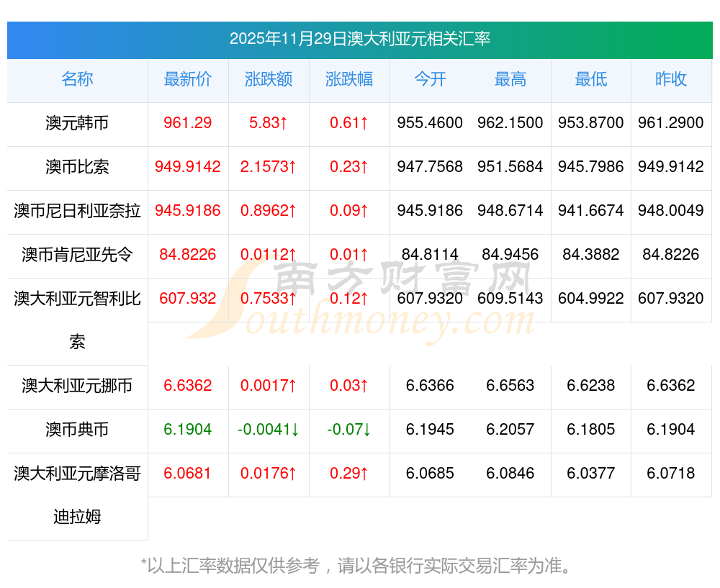Select the 涨跌额 column header
The height and width of the screenshot is (588, 720).
(269, 79)
